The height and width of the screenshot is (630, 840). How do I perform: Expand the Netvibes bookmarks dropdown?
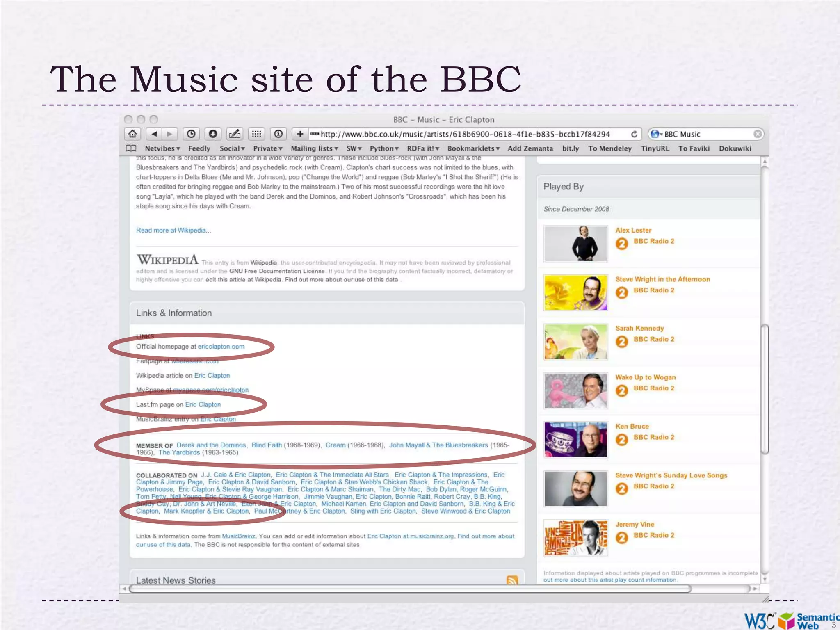(162, 148)
